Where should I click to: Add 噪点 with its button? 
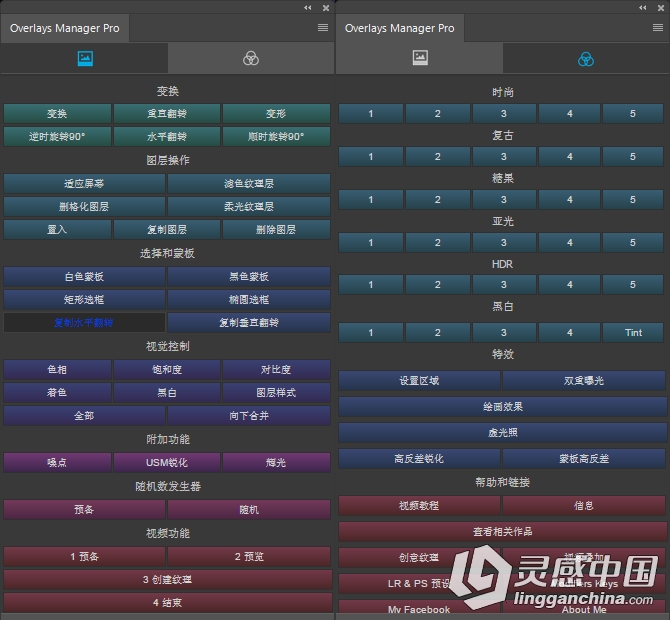57,463
